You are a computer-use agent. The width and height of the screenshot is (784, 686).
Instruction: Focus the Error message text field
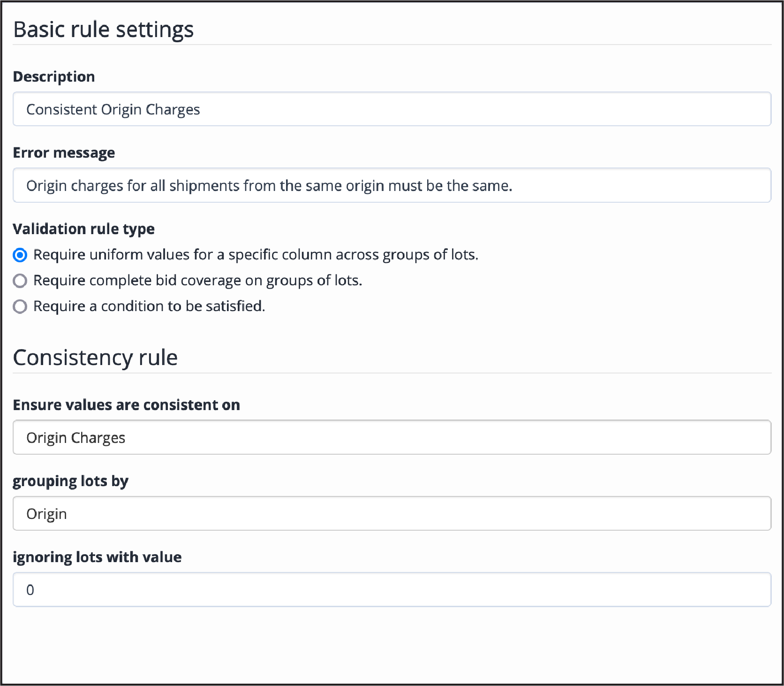[392, 185]
